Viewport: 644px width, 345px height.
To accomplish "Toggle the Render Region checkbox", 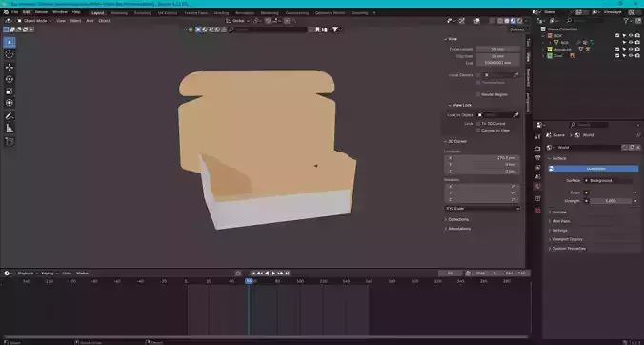I will pyautogui.click(x=478, y=95).
